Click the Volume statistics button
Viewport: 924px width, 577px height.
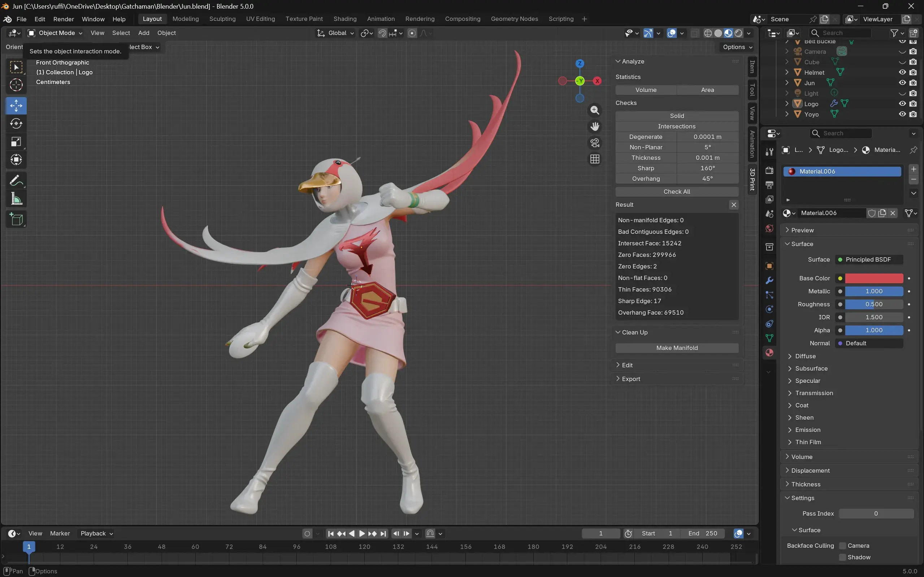click(x=646, y=90)
